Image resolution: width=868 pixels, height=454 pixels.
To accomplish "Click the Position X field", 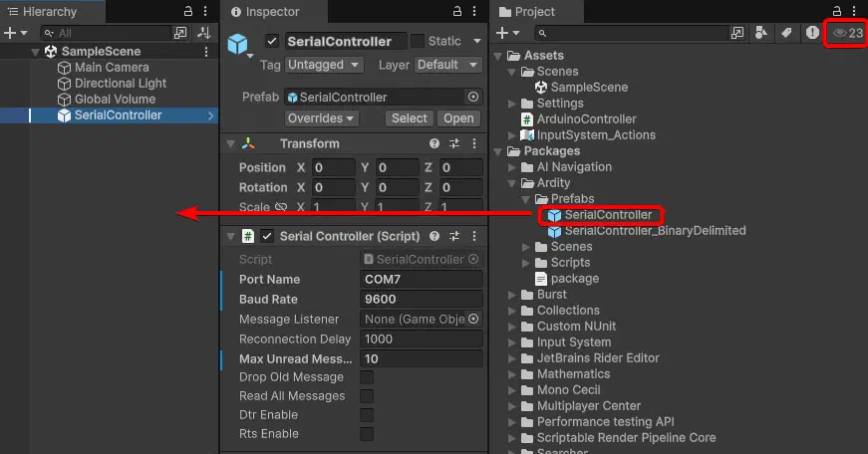I will [334, 167].
